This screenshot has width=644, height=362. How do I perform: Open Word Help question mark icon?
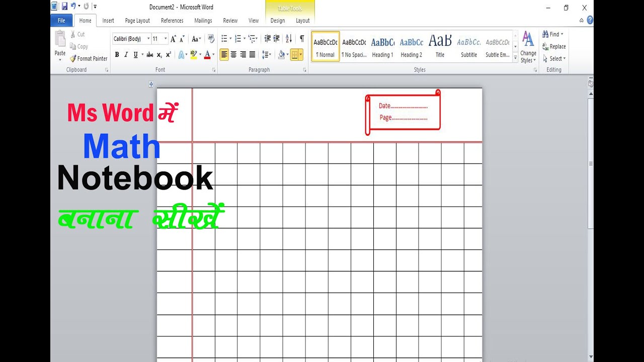coord(590,20)
